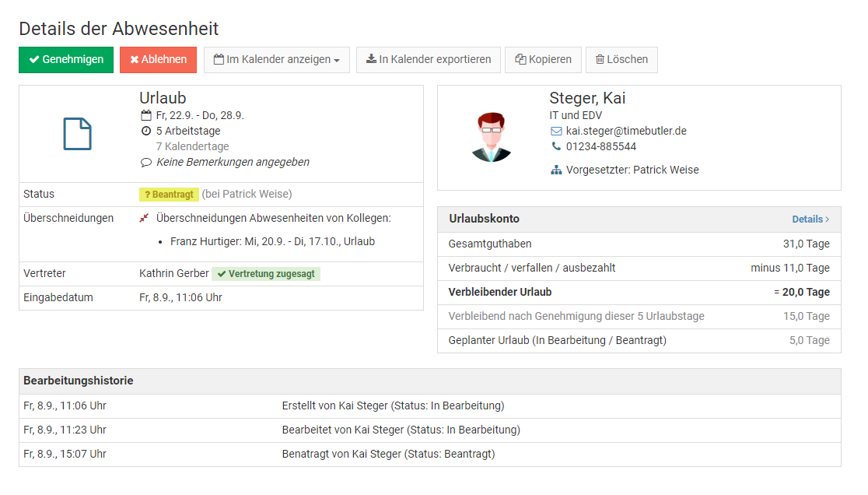This screenshot has height=495, width=868.
Task: Click the overlap arrows icon under Überschneidungen
Action: [144, 218]
